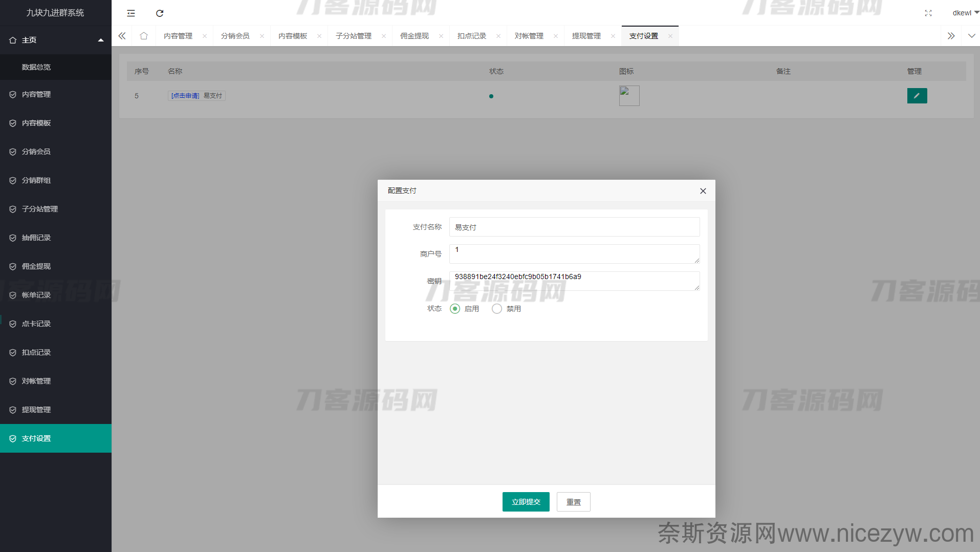Close the 扣点记录 tab

pyautogui.click(x=498, y=36)
